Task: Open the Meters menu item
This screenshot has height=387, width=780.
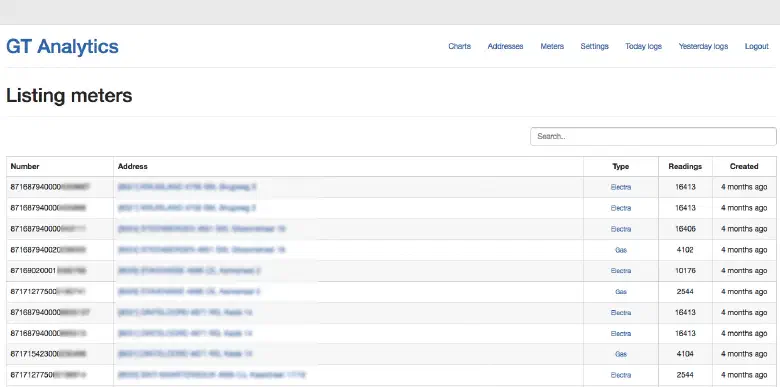Action: click(552, 46)
